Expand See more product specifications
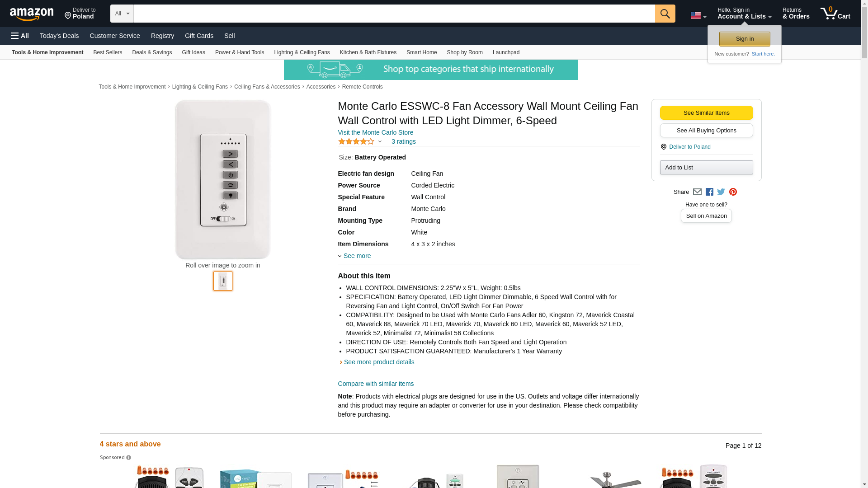868x488 pixels. click(357, 256)
